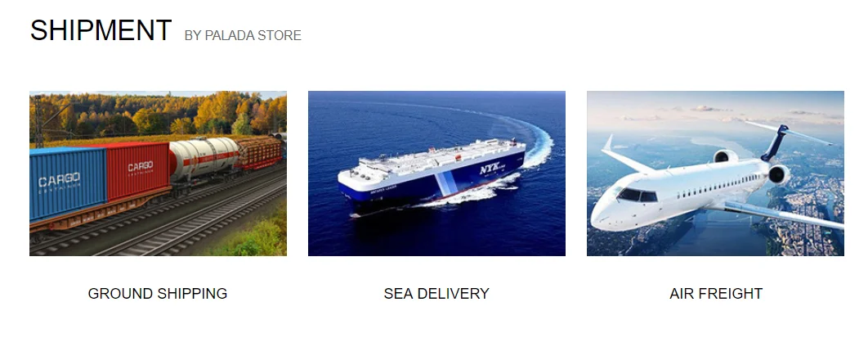Image resolution: width=868 pixels, height=338 pixels.
Task: Open the Ground Shipping train thumbnail
Action: click(x=158, y=174)
